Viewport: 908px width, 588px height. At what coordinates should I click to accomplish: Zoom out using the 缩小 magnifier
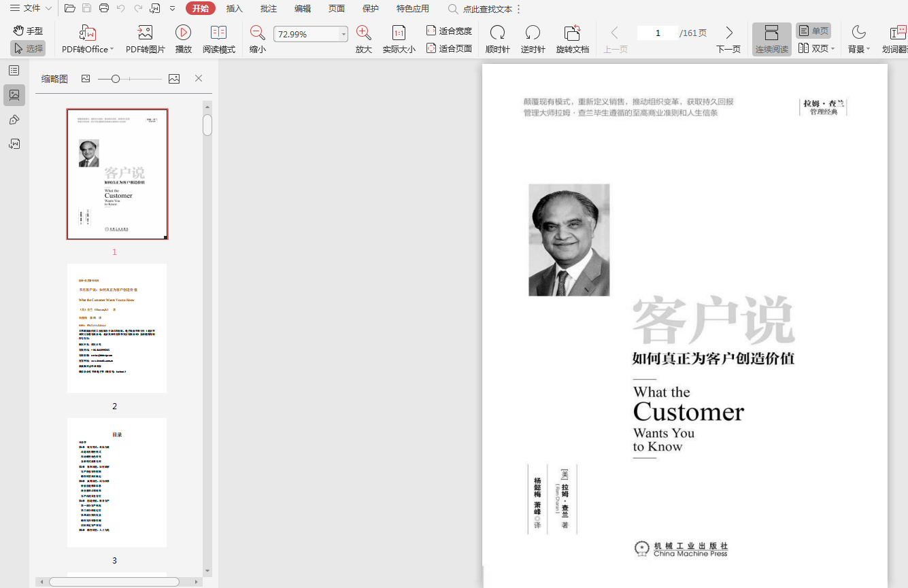point(258,33)
